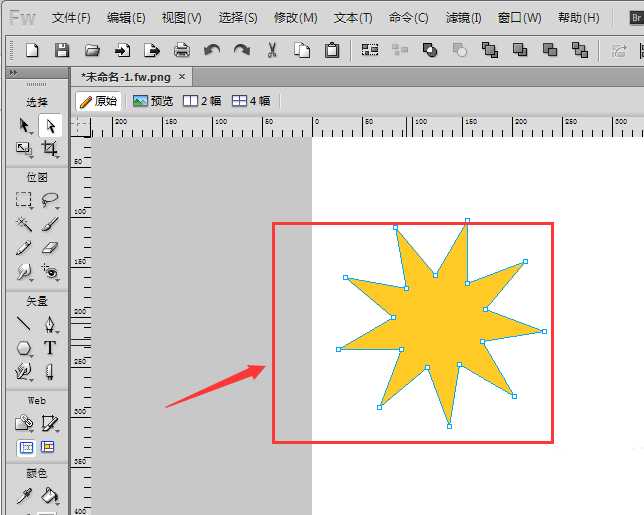Select the Text tool

point(49,348)
